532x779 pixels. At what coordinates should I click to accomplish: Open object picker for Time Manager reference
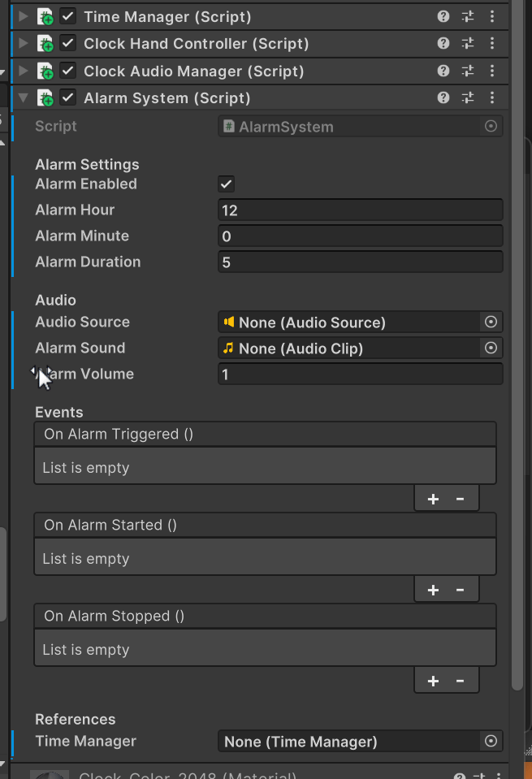coord(491,742)
